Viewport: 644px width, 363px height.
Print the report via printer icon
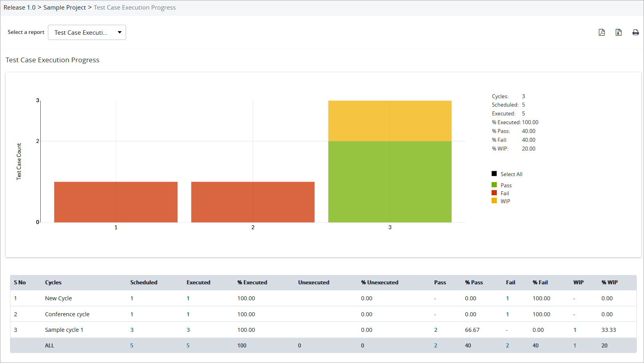636,32
